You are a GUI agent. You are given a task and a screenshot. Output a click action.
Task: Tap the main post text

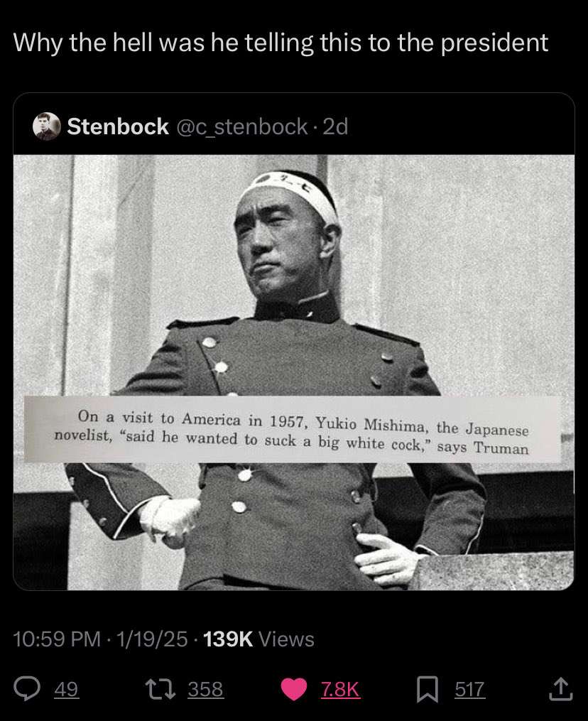pyautogui.click(x=281, y=43)
